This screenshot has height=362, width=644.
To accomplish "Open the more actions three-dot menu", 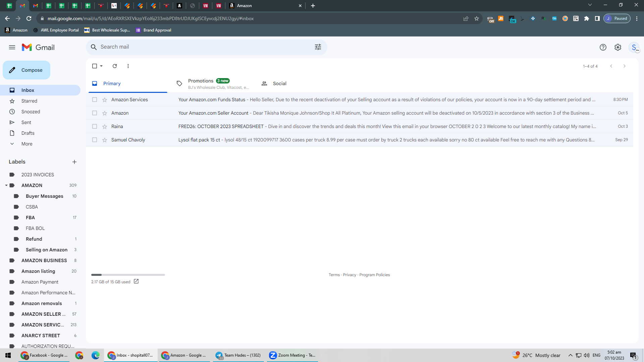I will coord(128,66).
